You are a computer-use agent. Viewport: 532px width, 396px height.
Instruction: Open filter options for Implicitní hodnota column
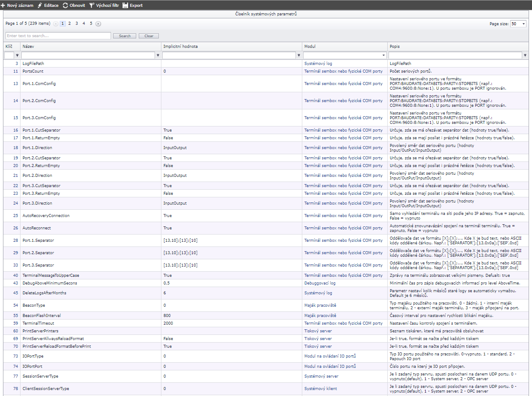(298, 56)
